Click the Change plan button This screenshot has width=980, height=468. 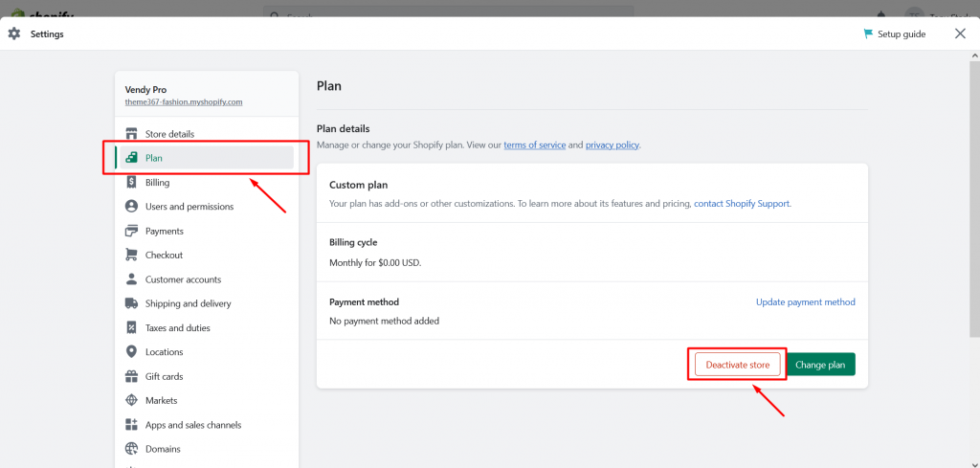[820, 365]
